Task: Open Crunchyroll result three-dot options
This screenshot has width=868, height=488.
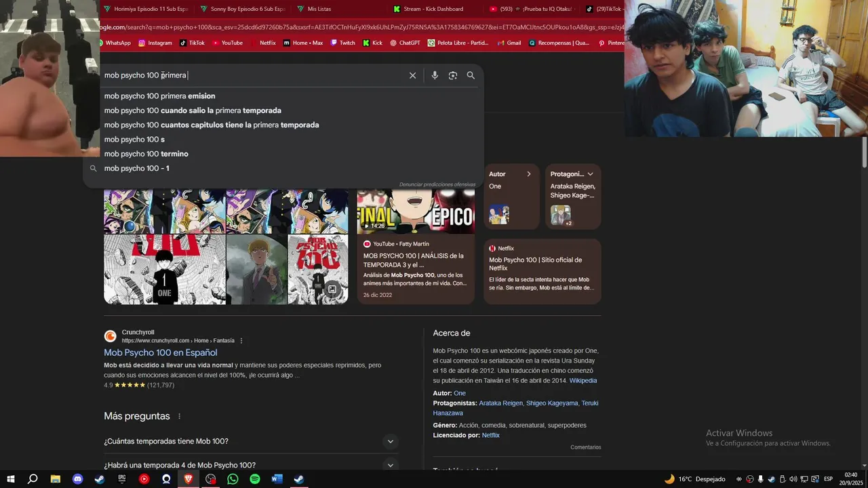Action: coord(241,341)
